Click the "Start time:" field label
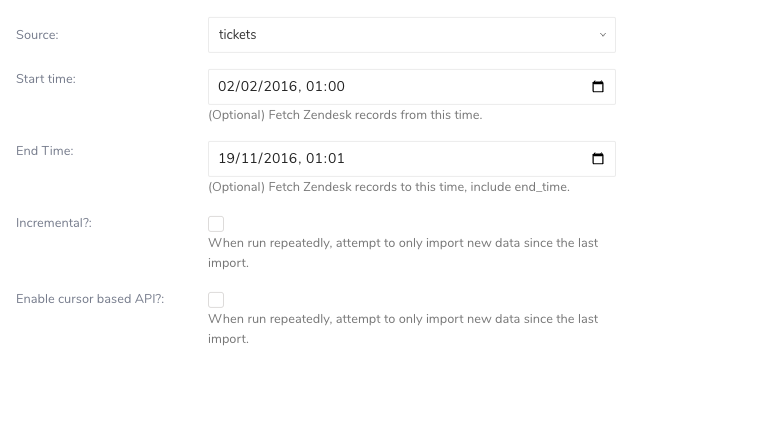 click(45, 79)
